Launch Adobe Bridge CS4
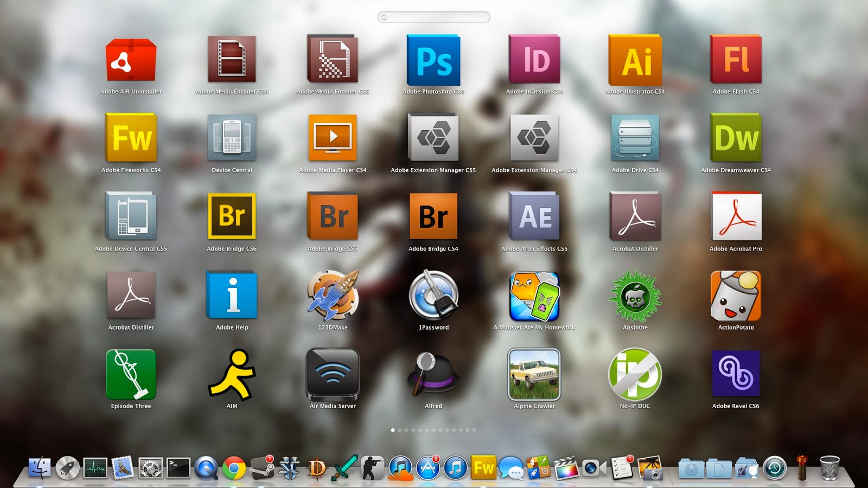The width and height of the screenshot is (868, 488). click(433, 216)
